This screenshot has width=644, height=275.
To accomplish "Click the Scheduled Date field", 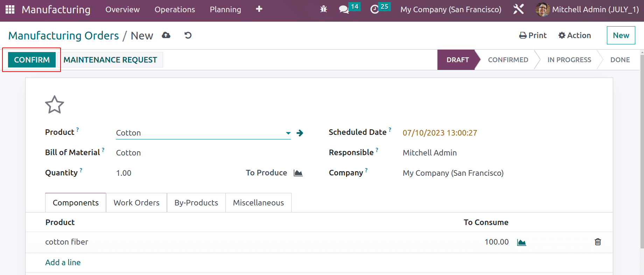I will [x=440, y=133].
